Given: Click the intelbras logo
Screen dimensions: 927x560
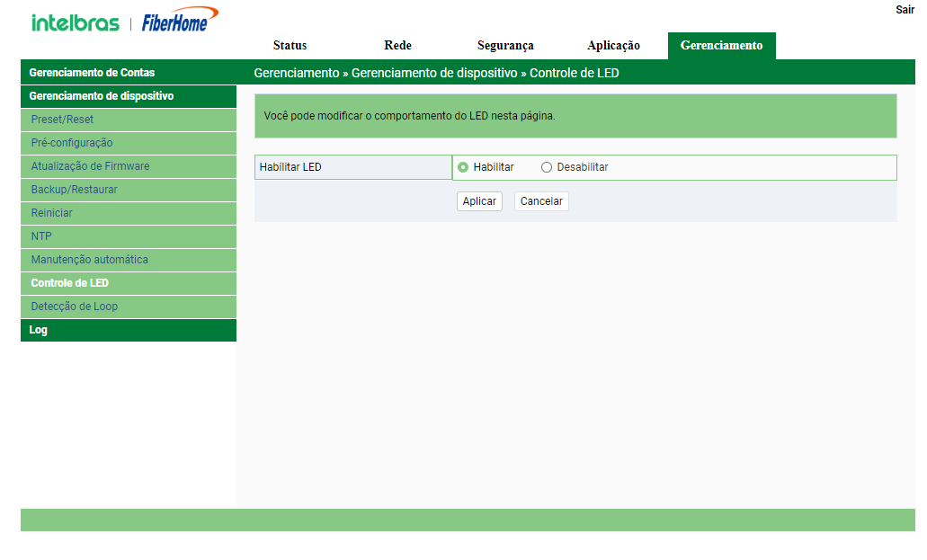Looking at the screenshot, I should (76, 23).
